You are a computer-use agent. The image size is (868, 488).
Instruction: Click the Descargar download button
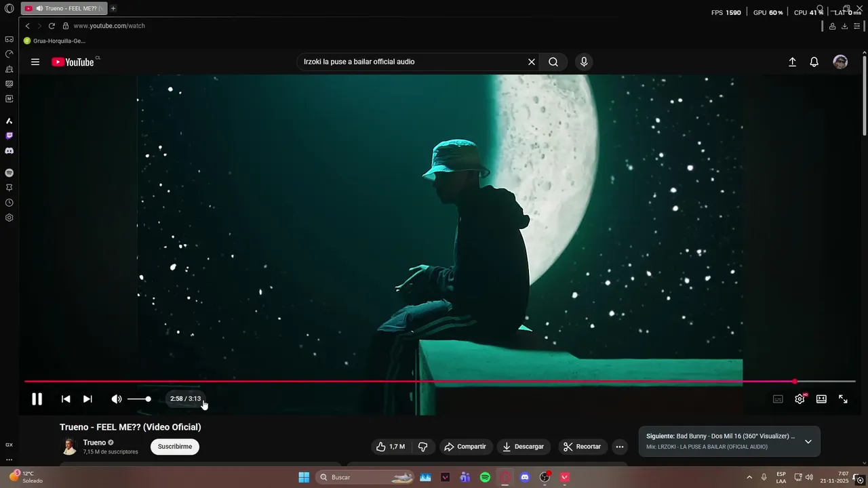tap(523, 447)
